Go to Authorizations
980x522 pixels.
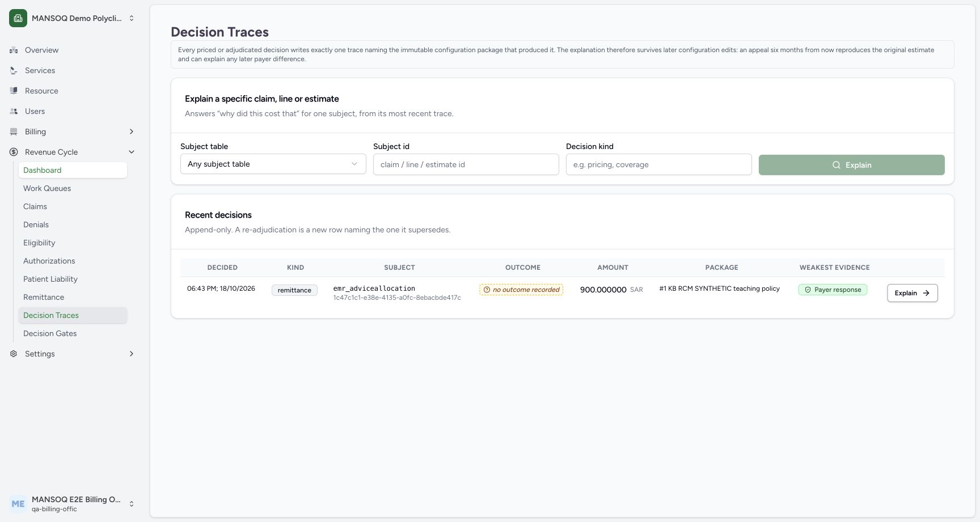pyautogui.click(x=73, y=261)
